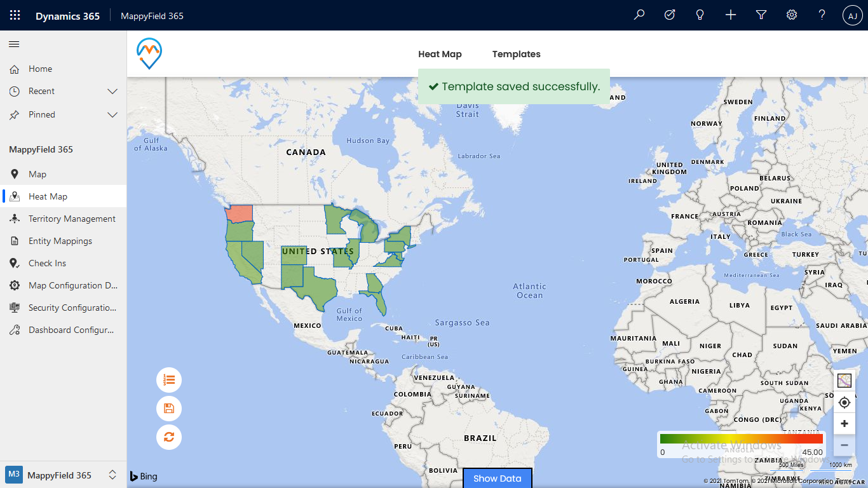Open the heat map legend list button

point(169,380)
